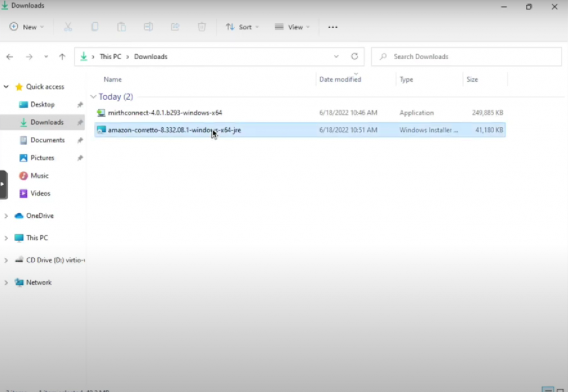Click 6/18/2022 10:51 AM date cell
Screen dimensions: 568x392
tap(348, 130)
